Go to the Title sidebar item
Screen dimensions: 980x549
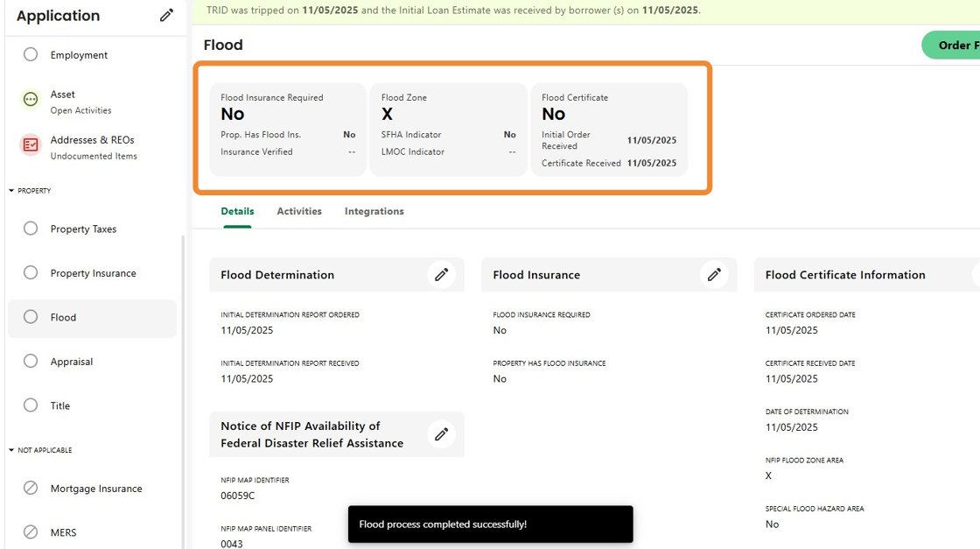[x=59, y=405]
